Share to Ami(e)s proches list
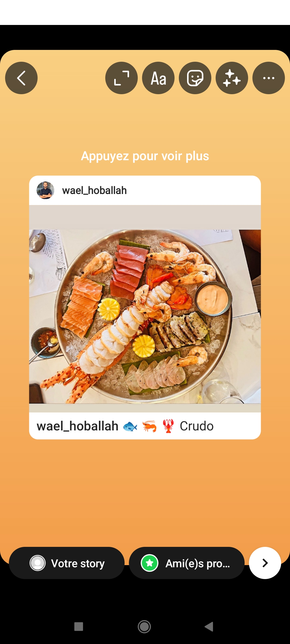The height and width of the screenshot is (644, 290). tap(187, 563)
